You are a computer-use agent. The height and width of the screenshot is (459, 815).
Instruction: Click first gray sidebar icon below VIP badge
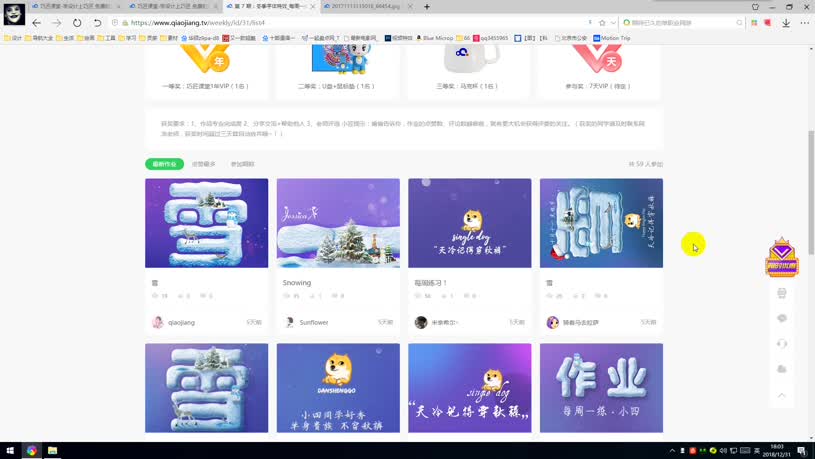tap(782, 293)
